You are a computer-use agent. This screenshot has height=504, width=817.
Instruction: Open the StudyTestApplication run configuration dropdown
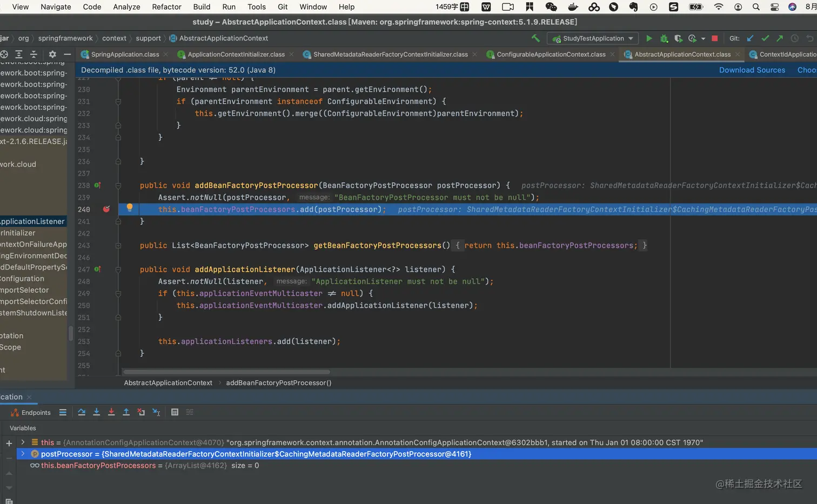[593, 38]
